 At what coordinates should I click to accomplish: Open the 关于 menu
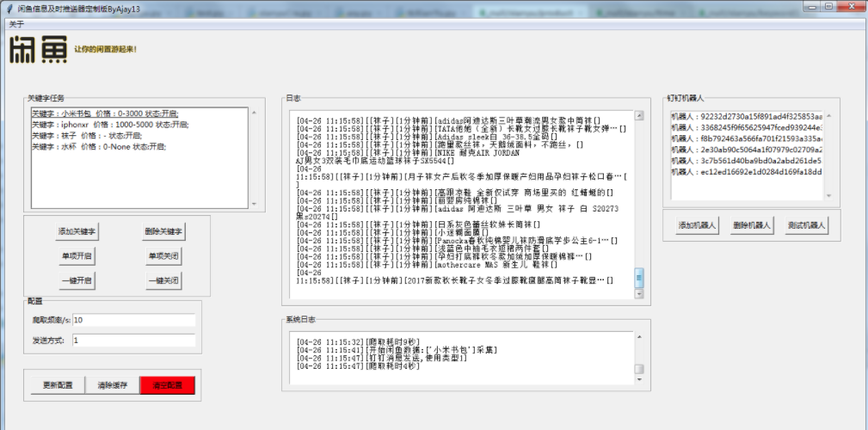click(x=16, y=24)
